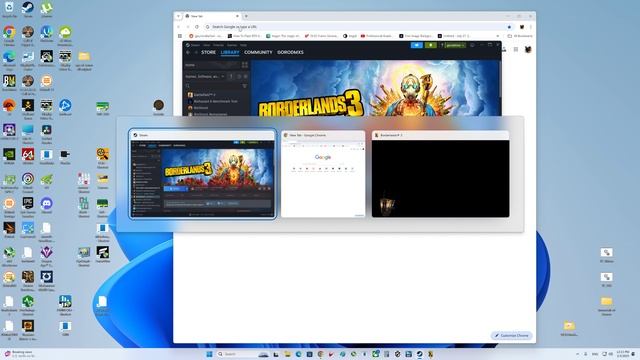Click the Steam library search field

click(x=214, y=86)
